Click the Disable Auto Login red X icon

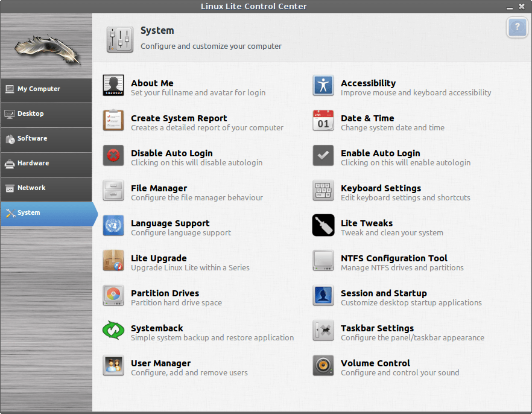[113, 156]
